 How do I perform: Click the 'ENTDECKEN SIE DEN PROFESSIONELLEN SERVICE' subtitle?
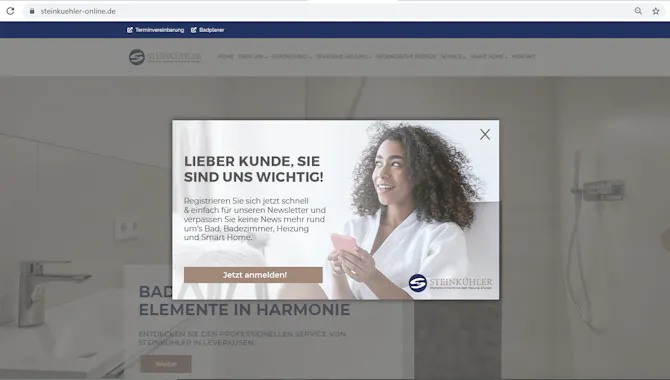(242, 338)
